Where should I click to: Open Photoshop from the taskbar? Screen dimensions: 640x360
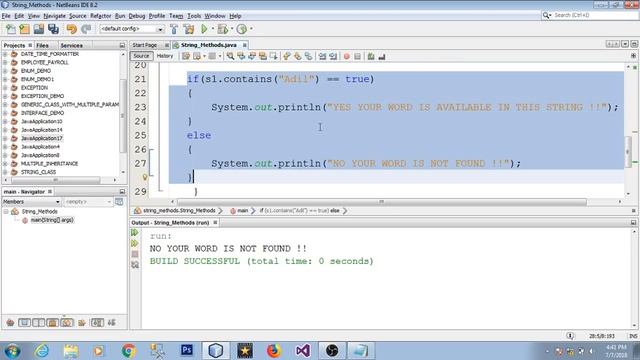coord(187,350)
